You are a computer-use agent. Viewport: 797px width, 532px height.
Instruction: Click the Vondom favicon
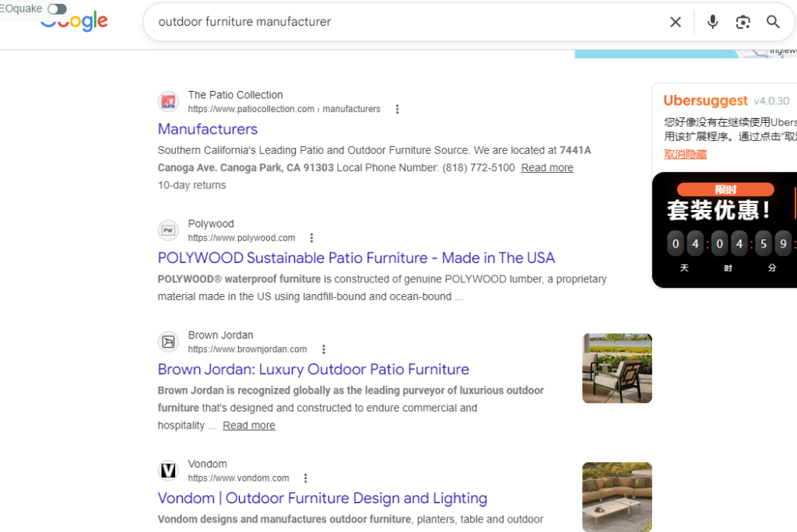168,471
